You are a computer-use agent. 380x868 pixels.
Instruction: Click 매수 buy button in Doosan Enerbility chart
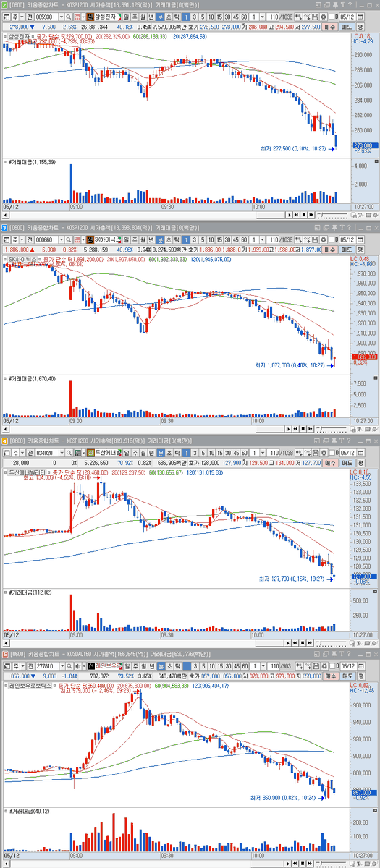point(330,463)
